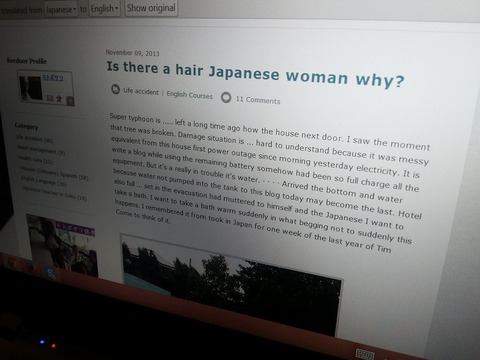Screen dimensions: 480x360
Task: Open the Japanese source language dropdown
Action: click(61, 9)
